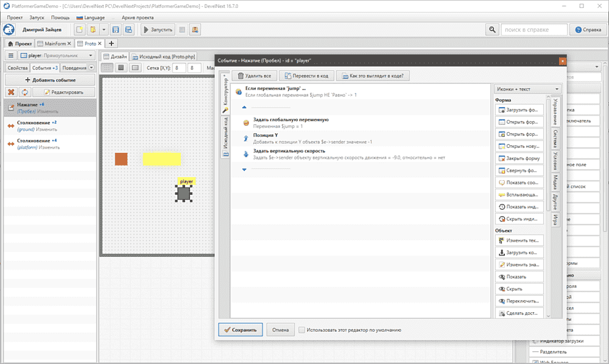Click the hamburger menu icon beside player selector
Screen dimensions: 609x364
click(11, 55)
